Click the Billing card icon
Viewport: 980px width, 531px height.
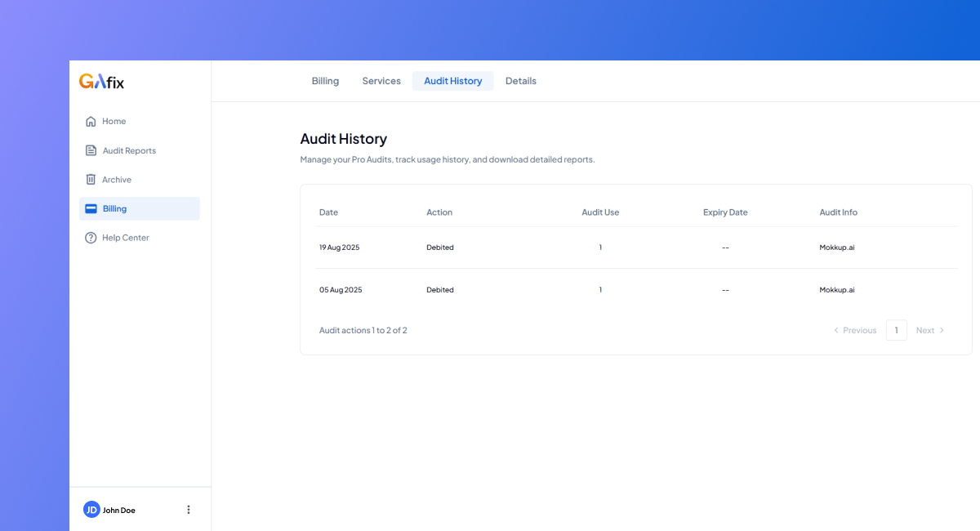[x=91, y=208]
